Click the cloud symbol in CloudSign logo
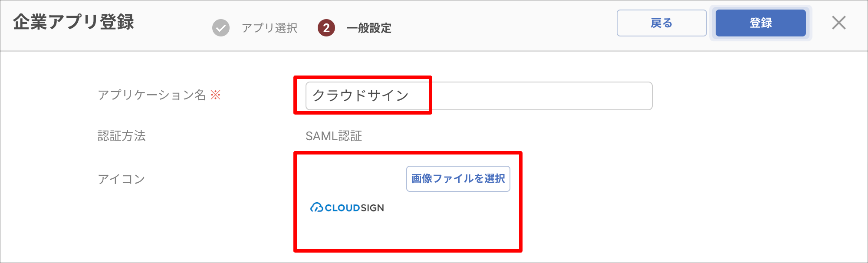868x263 pixels. click(316, 207)
